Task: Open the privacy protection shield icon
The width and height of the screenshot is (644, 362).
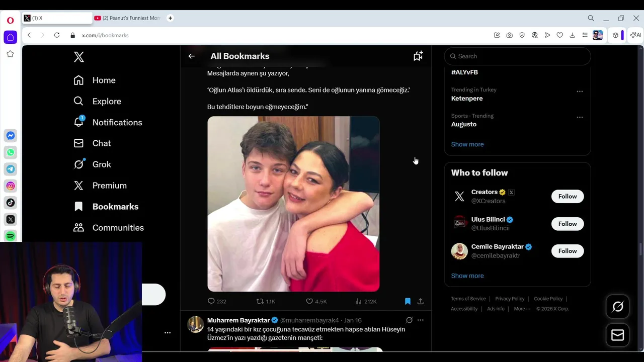Action: click(522, 35)
